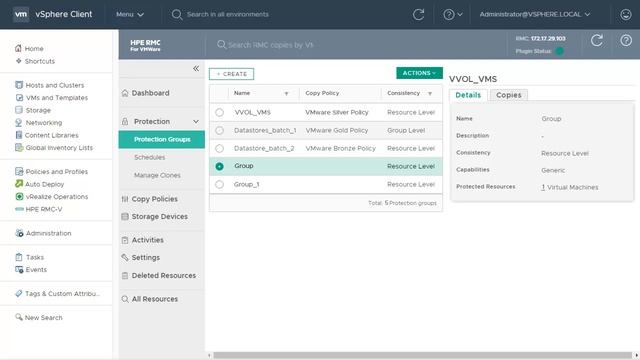Open Tags & Custom Attributes icon

point(18,293)
